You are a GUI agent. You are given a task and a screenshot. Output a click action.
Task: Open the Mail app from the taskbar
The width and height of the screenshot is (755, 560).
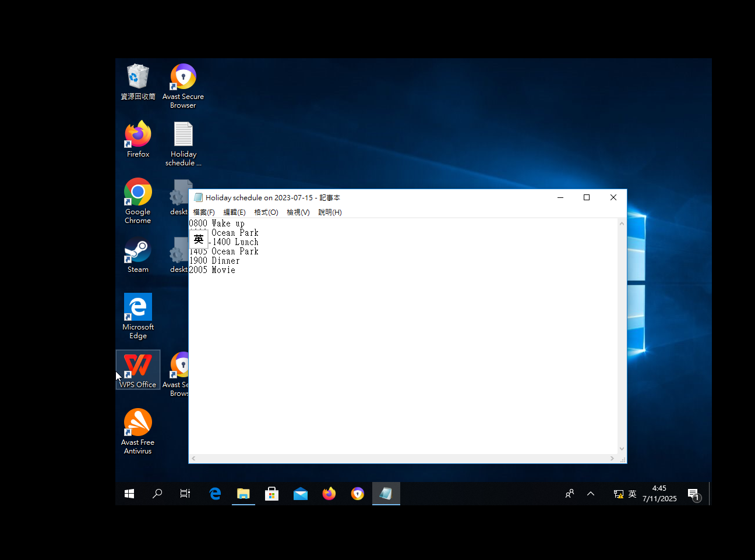click(x=301, y=494)
